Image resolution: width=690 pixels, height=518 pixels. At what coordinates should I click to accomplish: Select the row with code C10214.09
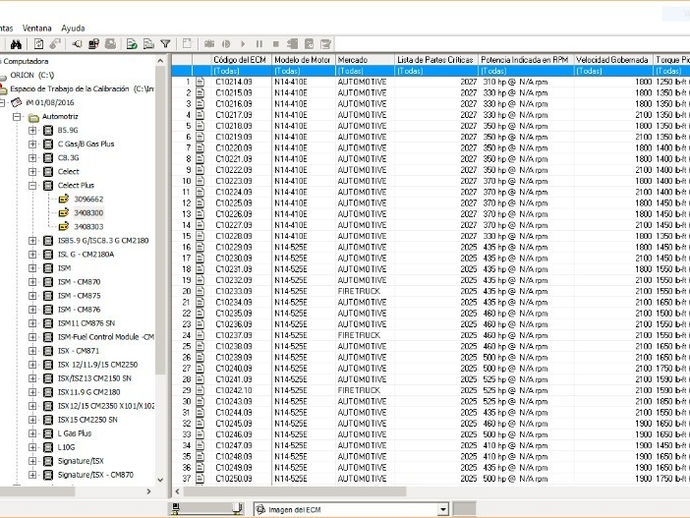430,82
